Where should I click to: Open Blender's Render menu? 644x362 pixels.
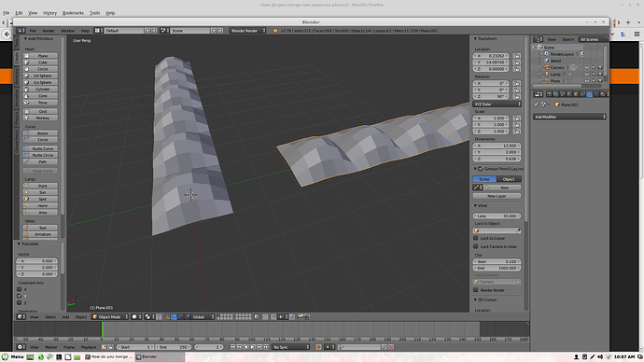point(48,31)
